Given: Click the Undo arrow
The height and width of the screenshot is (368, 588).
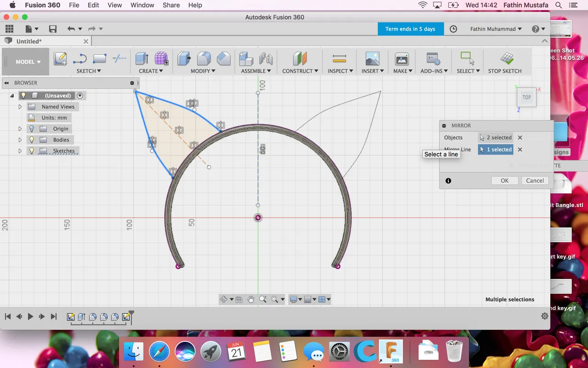Looking at the screenshot, I should click(x=71, y=29).
